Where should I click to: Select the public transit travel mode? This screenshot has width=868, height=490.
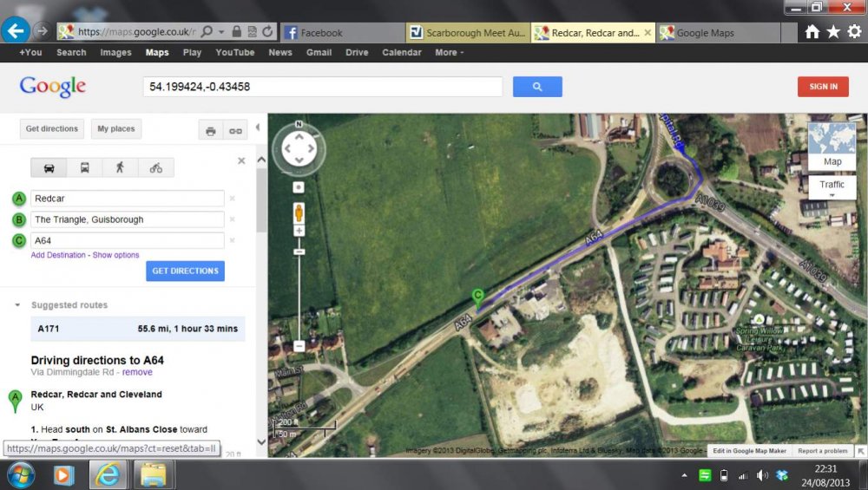point(85,168)
